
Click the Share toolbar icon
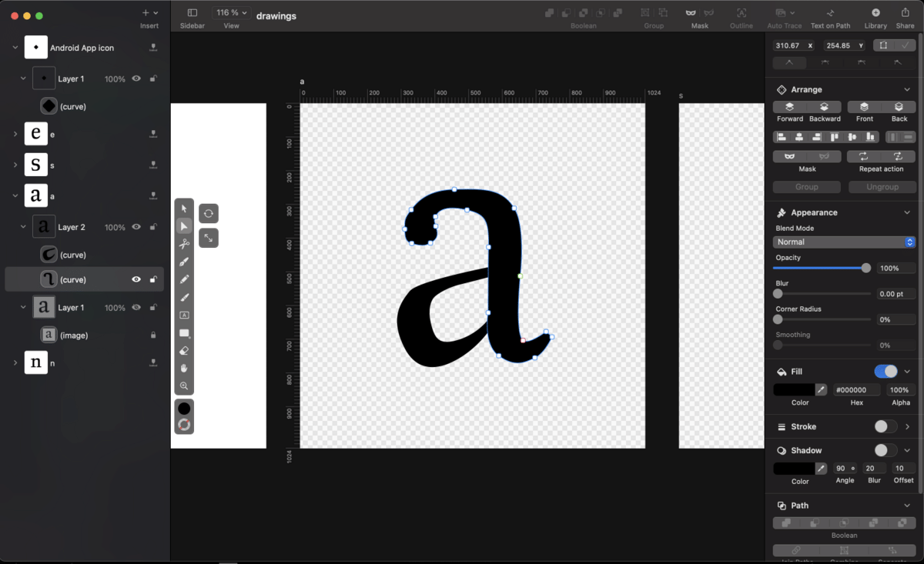click(906, 13)
